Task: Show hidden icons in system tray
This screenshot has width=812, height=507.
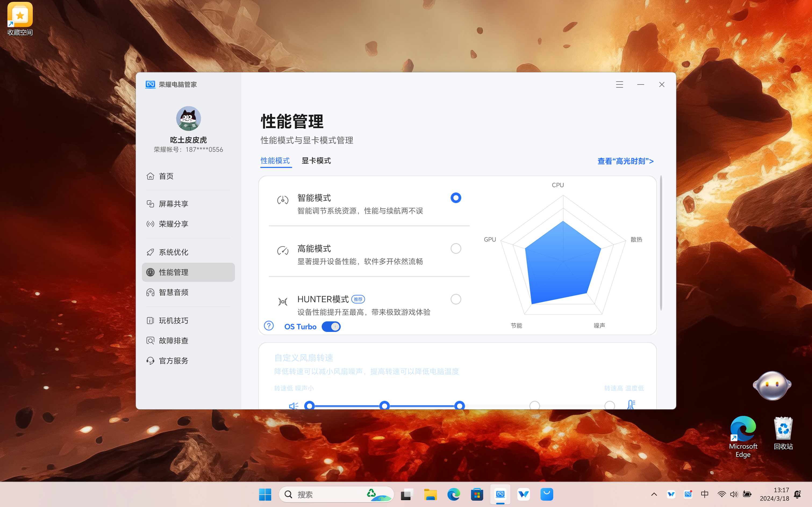Action: (x=654, y=494)
